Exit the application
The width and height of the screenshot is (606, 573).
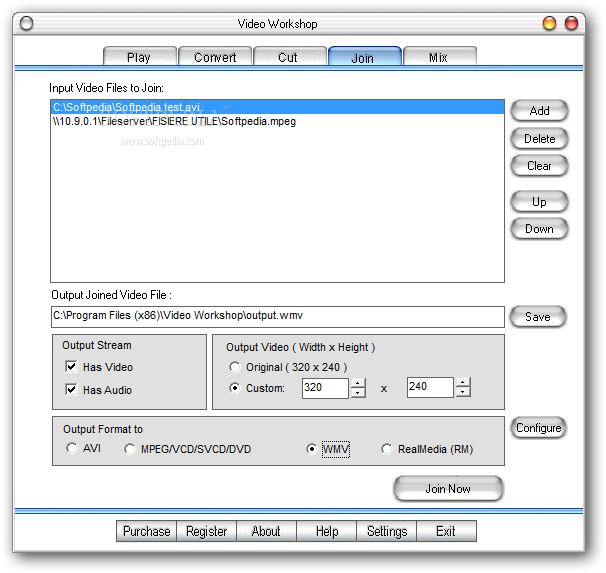point(446,531)
